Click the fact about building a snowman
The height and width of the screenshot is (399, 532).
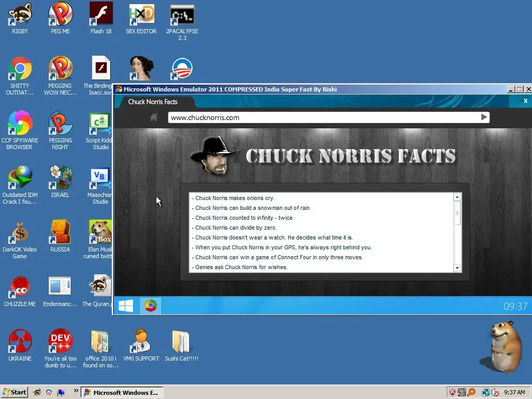point(251,208)
